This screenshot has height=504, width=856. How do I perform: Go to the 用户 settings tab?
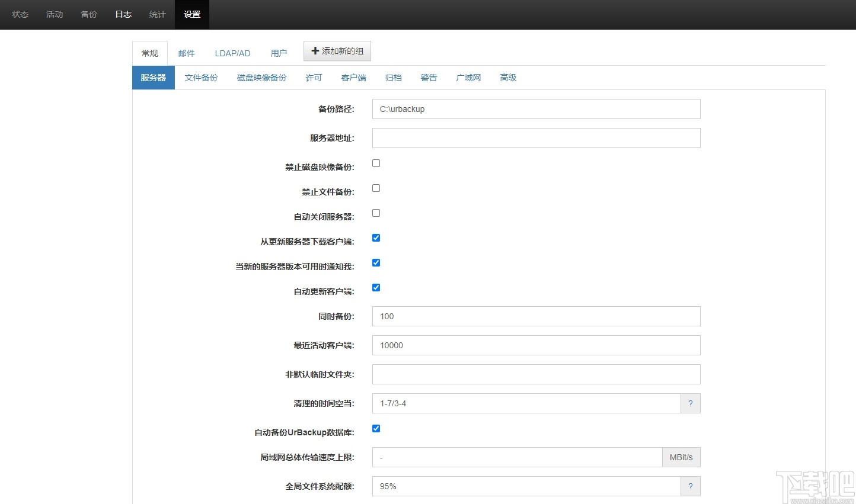coord(279,53)
